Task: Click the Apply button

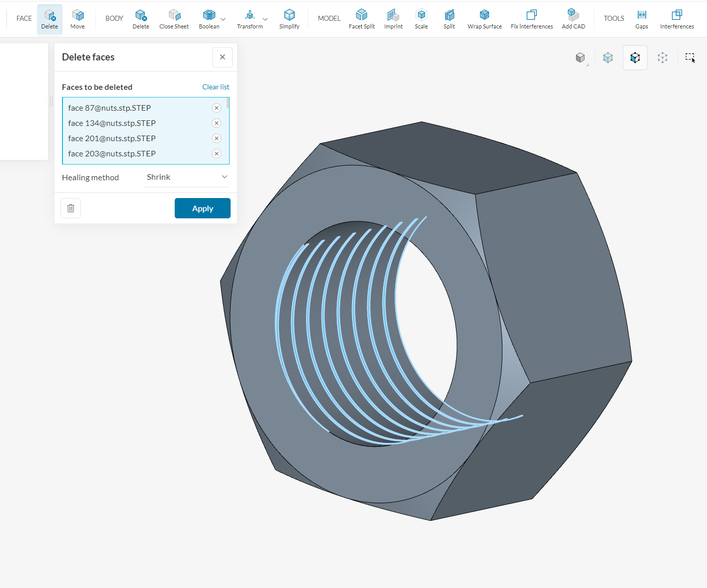Action: point(202,208)
